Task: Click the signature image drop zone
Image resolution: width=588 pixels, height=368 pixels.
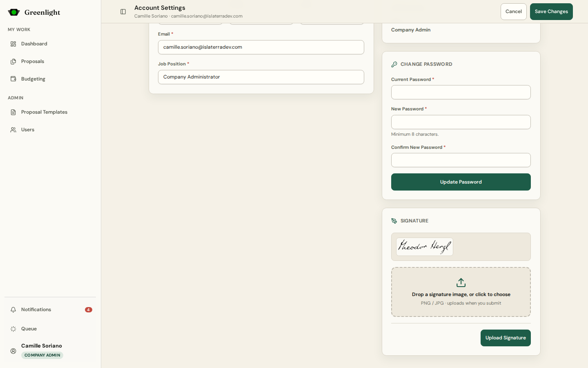Action: pos(461,292)
